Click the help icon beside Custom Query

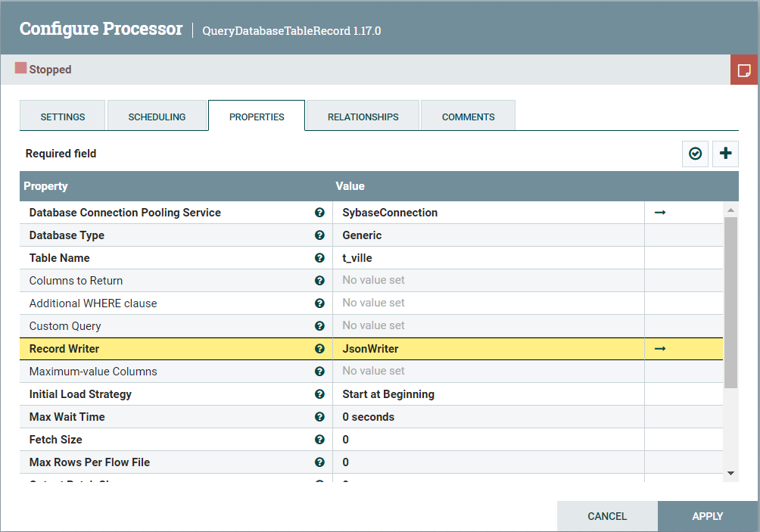[x=319, y=325]
